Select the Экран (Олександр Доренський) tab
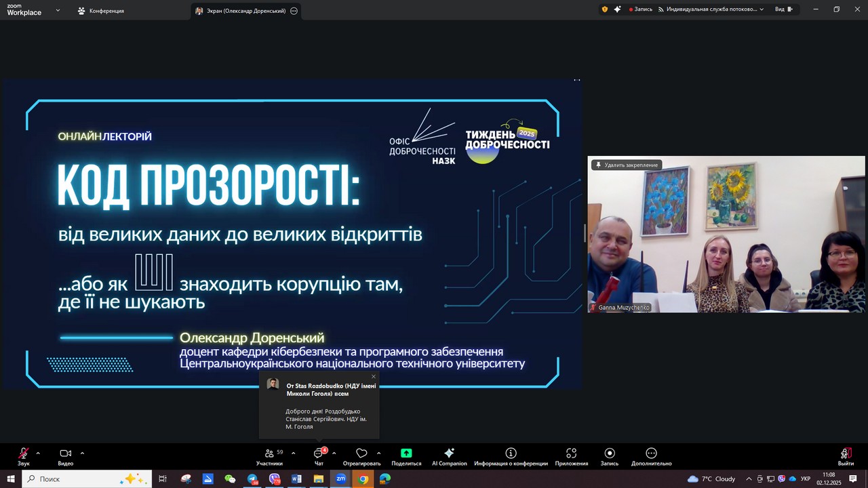 coord(240,11)
